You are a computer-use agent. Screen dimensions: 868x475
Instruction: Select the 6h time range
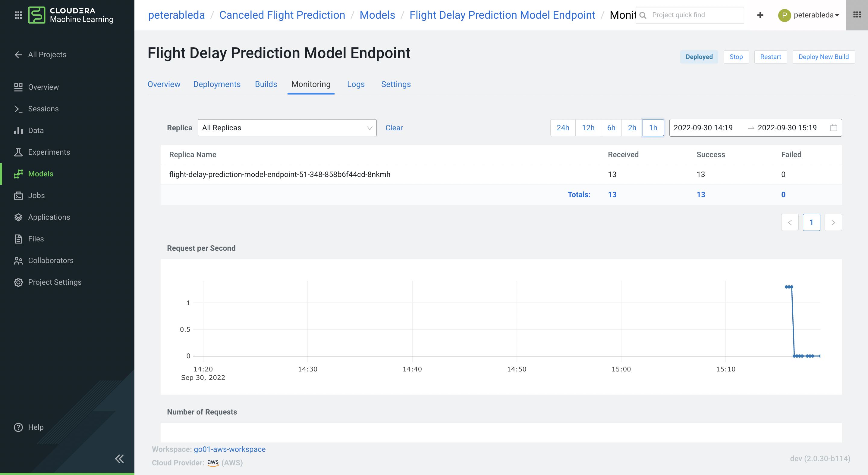(611, 128)
